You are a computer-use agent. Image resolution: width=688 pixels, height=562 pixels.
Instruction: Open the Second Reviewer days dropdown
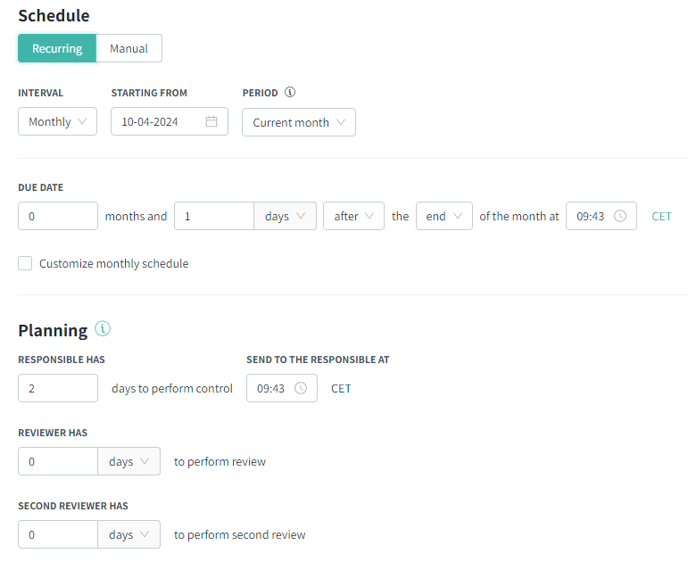click(x=129, y=535)
